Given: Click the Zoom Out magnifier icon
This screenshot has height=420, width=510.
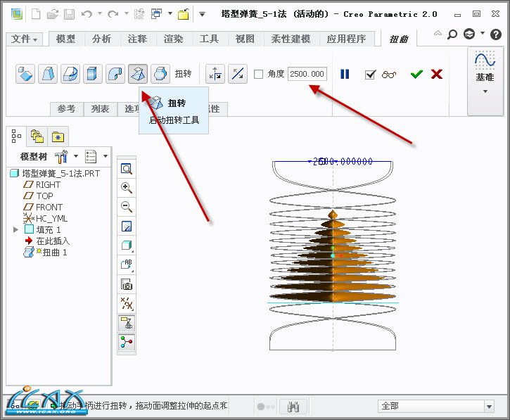Looking at the screenshot, I should (x=127, y=206).
